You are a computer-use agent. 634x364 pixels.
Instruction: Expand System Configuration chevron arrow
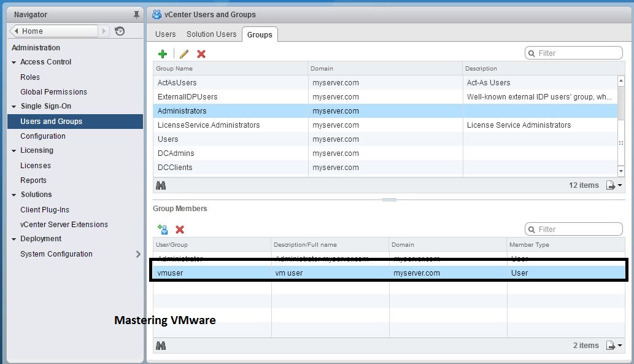click(138, 254)
